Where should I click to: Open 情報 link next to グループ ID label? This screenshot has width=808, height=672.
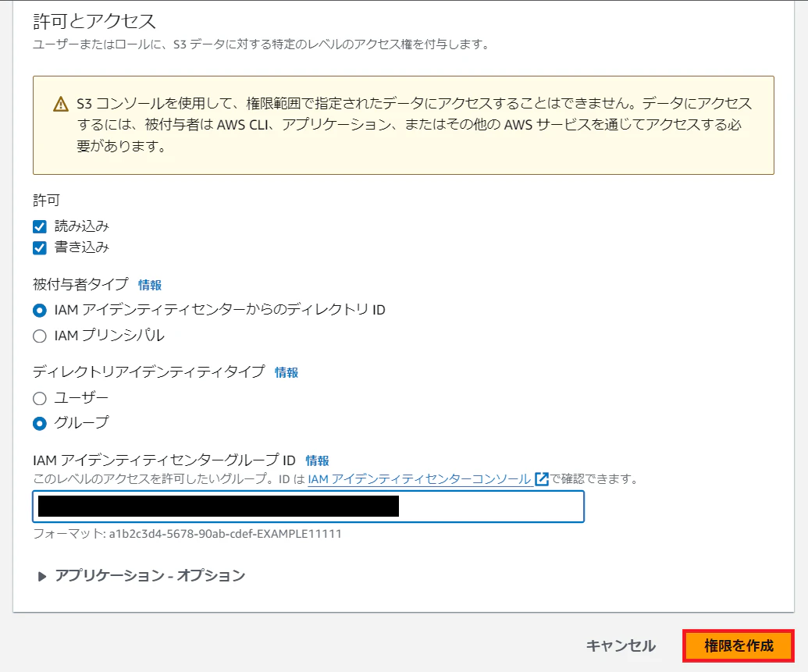[318, 460]
